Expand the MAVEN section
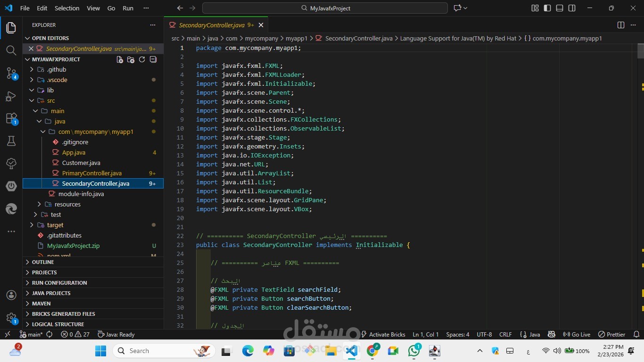 [41, 304]
